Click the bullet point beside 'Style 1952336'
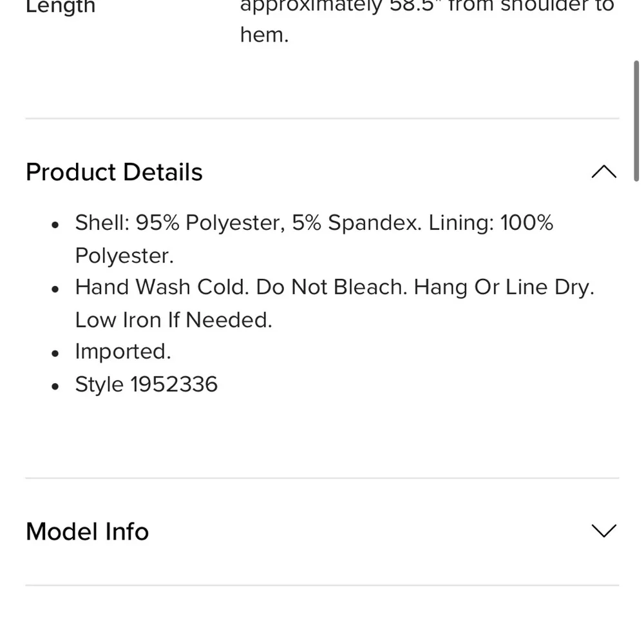Screen dimensions: 644x644 pos(55,386)
